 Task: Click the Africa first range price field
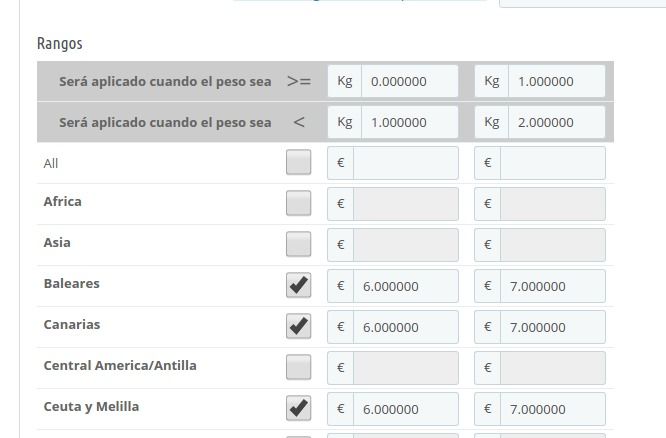406,204
